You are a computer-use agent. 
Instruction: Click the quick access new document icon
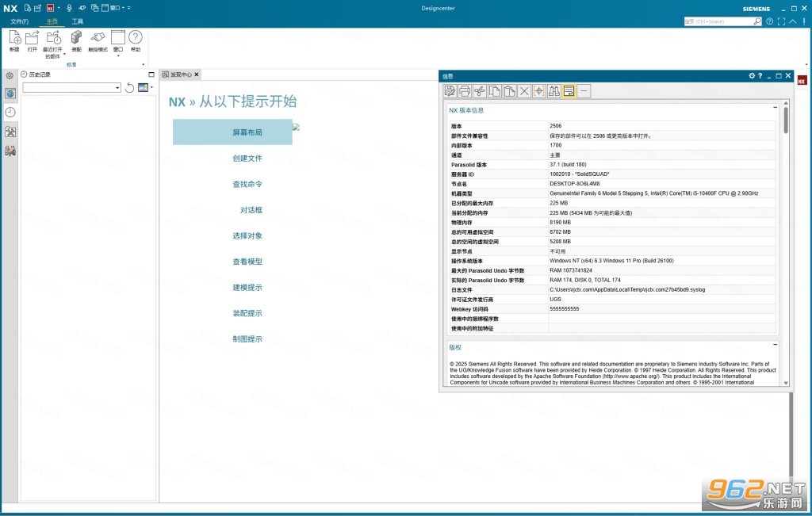click(x=28, y=8)
